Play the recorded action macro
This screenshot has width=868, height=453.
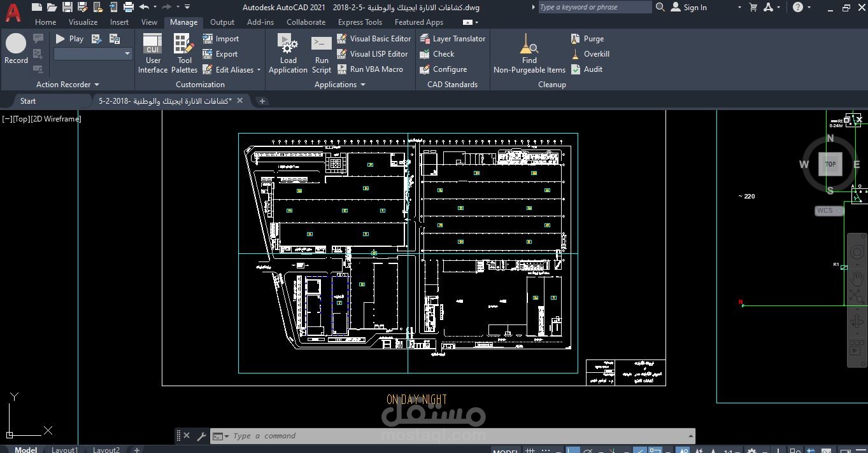[x=70, y=39]
